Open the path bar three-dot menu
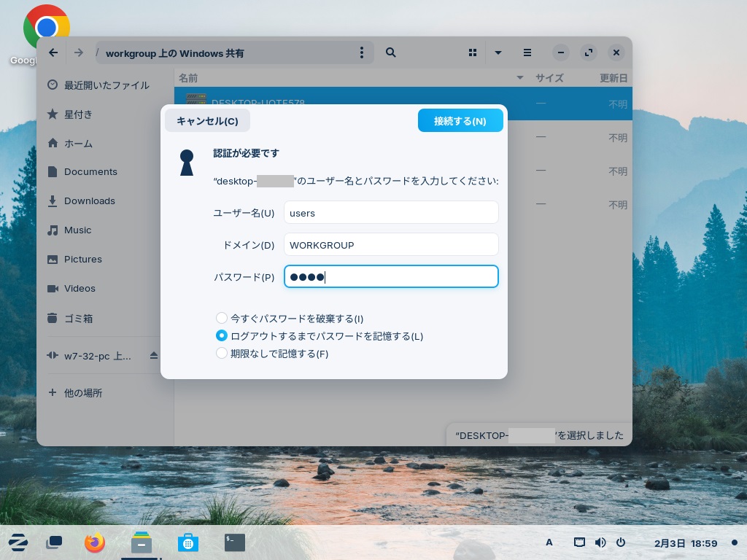747x560 pixels. [x=362, y=52]
